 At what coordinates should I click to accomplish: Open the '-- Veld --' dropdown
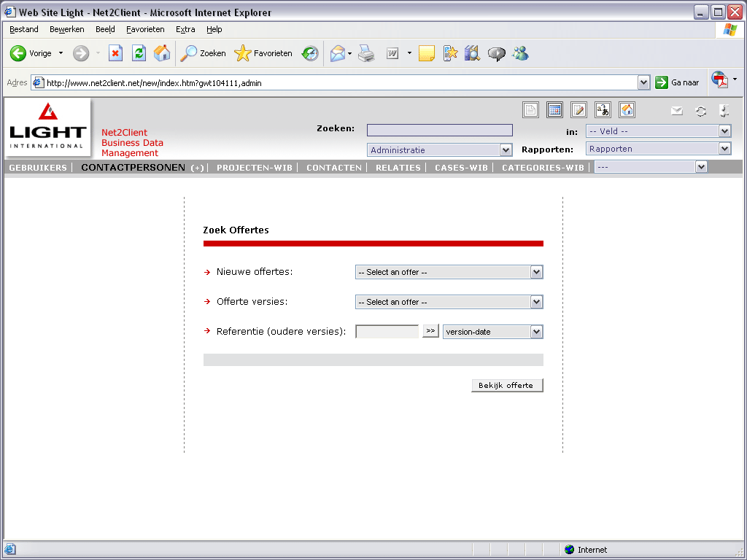pos(659,131)
